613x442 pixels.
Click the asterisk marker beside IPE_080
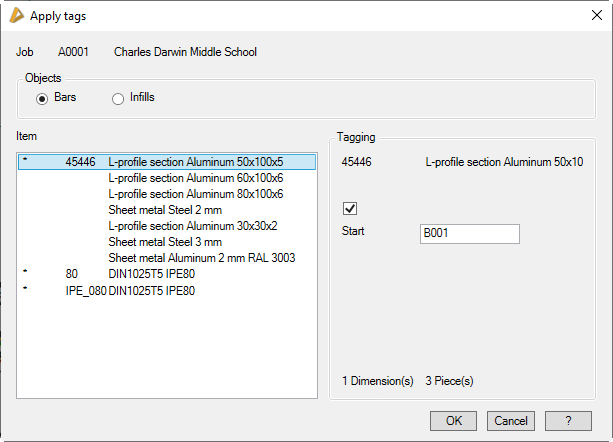(x=25, y=290)
